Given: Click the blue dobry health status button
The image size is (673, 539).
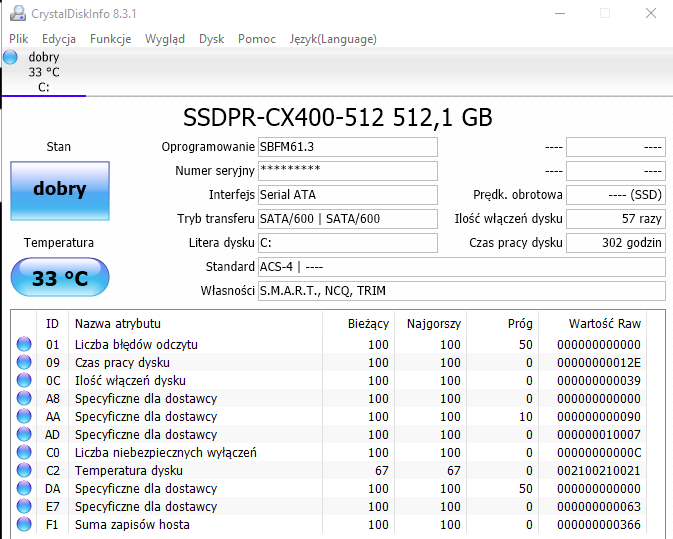Looking at the screenshot, I should tap(60, 191).
